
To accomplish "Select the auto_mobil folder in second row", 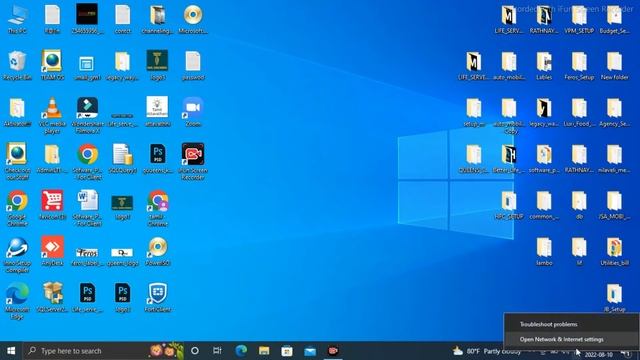I will (x=509, y=65).
